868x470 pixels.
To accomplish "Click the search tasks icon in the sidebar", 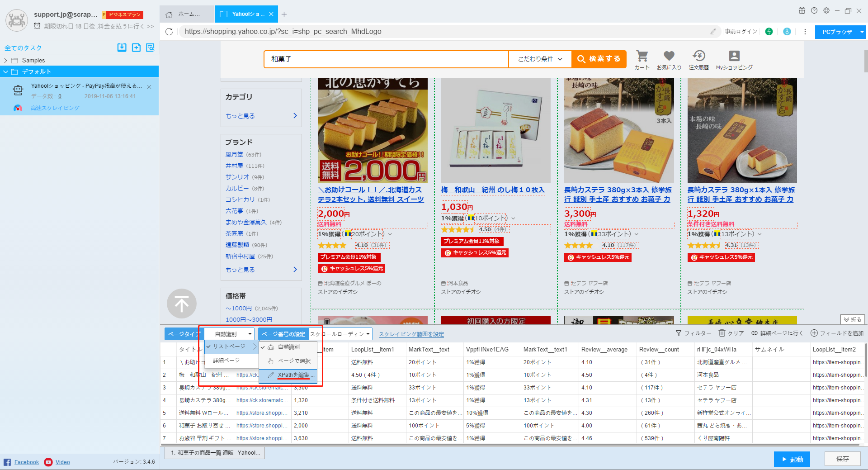I will pyautogui.click(x=150, y=47).
